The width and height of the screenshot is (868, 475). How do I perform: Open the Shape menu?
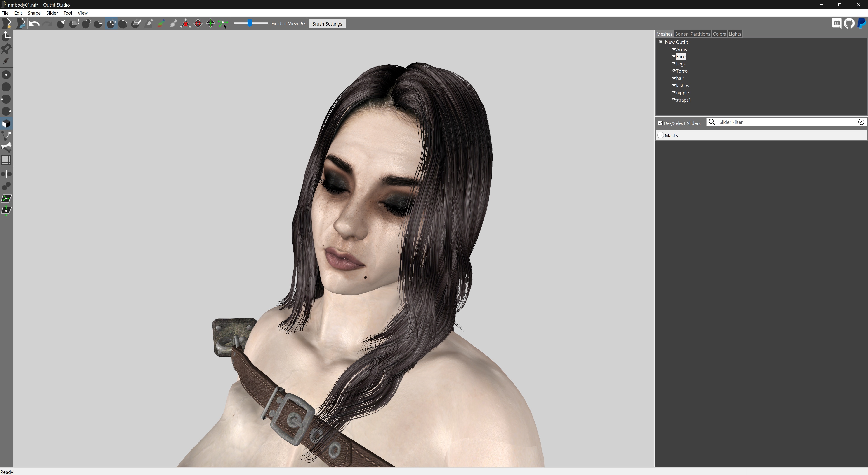pos(34,13)
